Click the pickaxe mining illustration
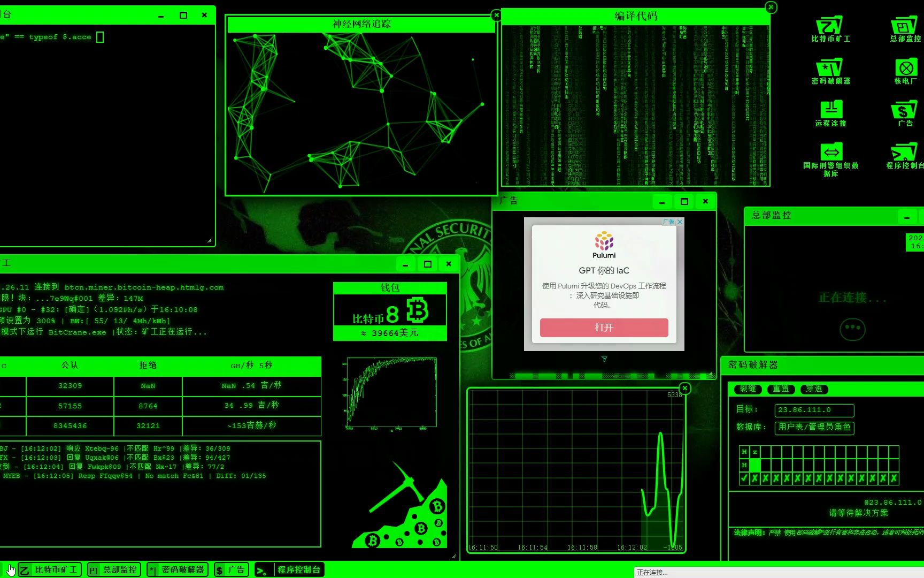The height and width of the screenshot is (578, 924). pyautogui.click(x=400, y=505)
